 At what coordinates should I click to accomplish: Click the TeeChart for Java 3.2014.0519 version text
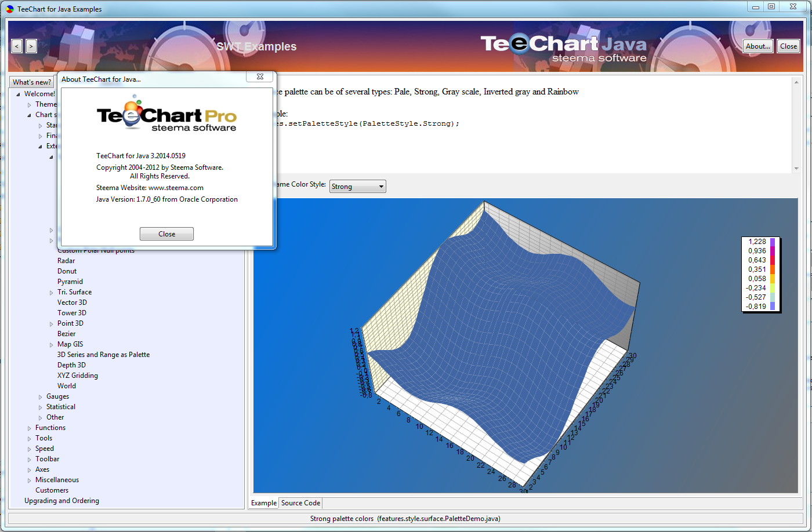point(141,156)
